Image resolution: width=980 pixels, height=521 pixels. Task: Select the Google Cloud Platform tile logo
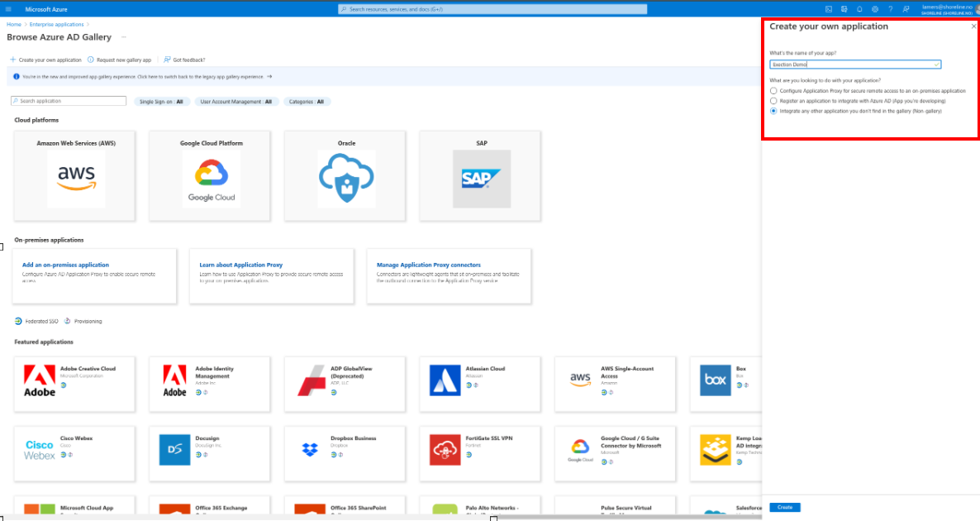click(212, 179)
